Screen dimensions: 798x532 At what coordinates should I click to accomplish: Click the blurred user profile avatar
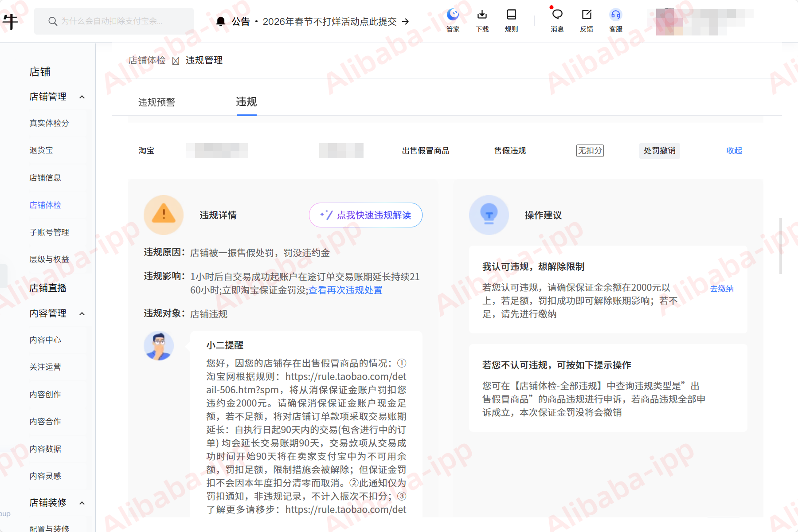[669, 21]
